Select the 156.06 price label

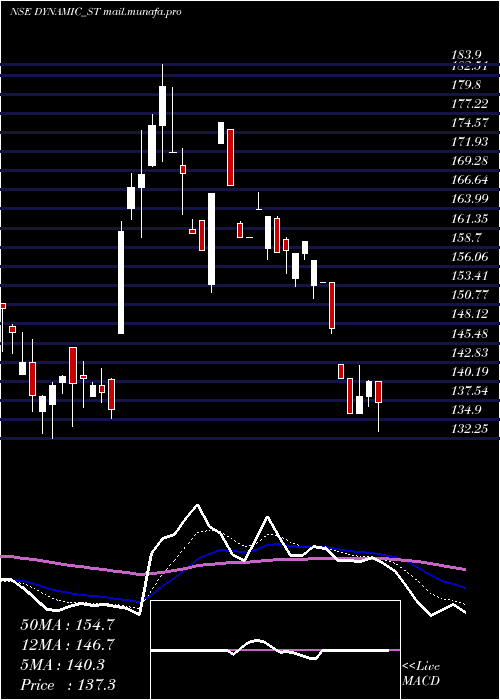[x=470, y=257]
